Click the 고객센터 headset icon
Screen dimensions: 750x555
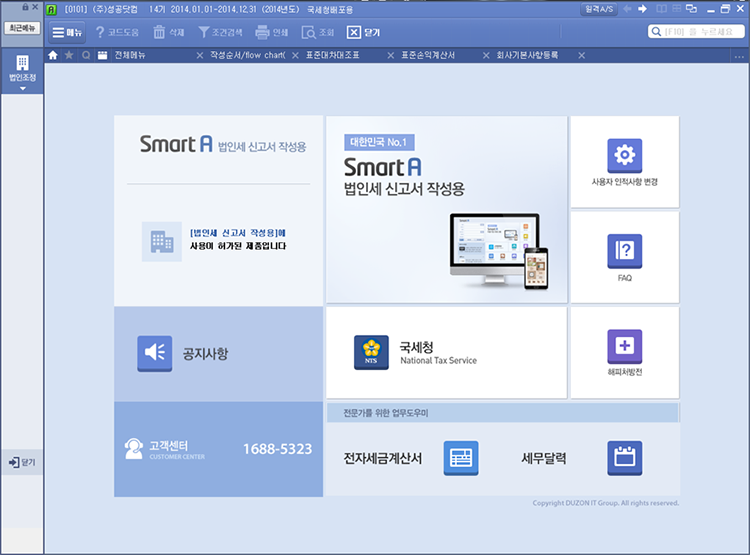[x=133, y=449]
